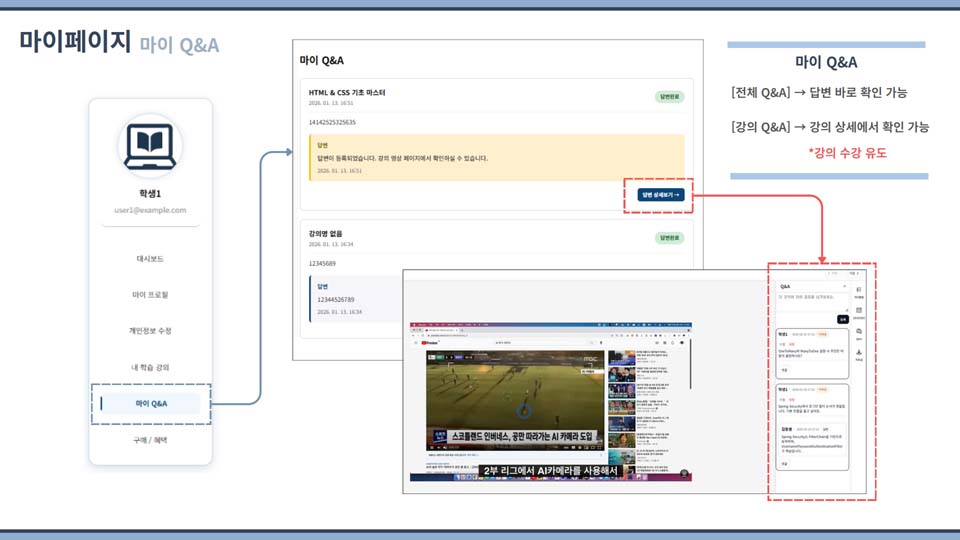
Task: Click the laptop profile avatar icon
Action: click(150, 146)
